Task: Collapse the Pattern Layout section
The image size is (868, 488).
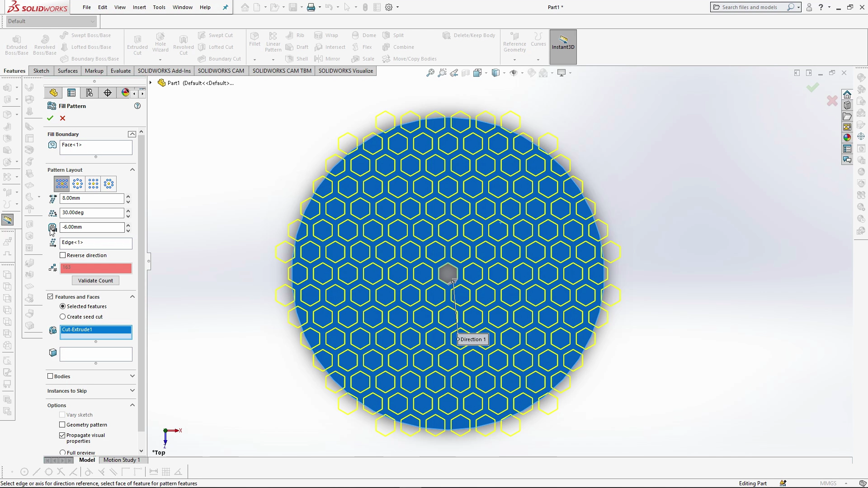Action: point(132,170)
